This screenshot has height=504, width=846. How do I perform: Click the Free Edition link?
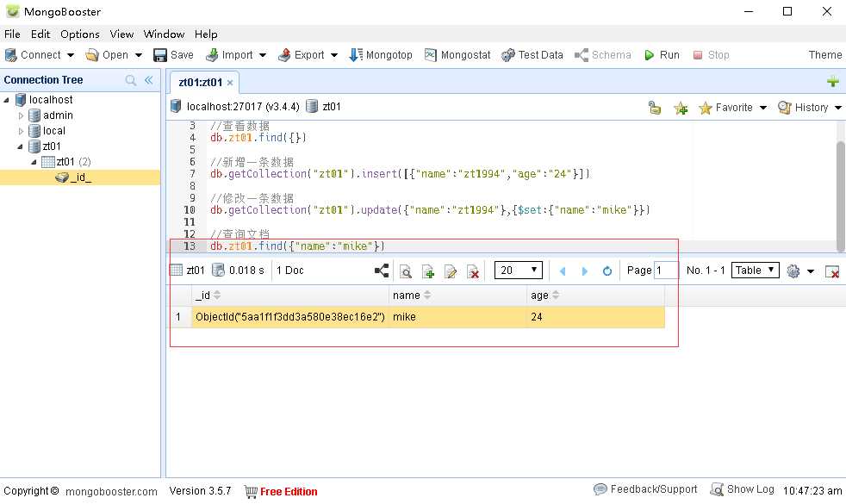pos(289,492)
